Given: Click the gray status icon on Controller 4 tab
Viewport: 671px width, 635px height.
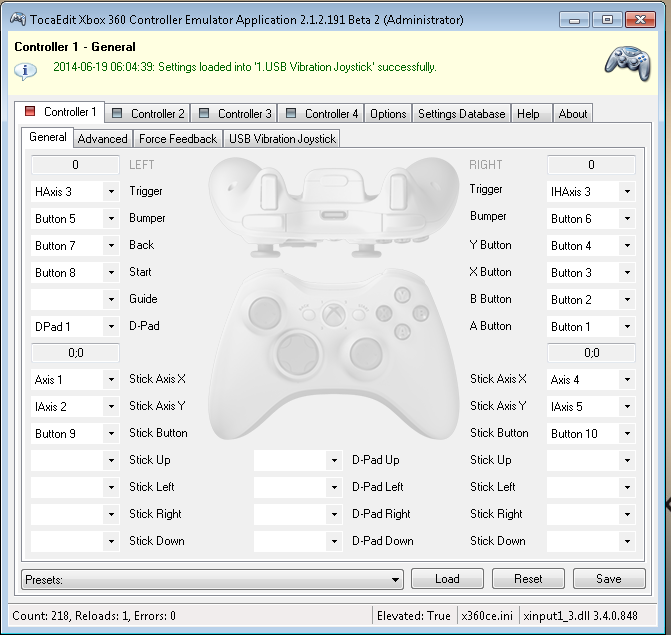Looking at the screenshot, I should click(x=291, y=114).
